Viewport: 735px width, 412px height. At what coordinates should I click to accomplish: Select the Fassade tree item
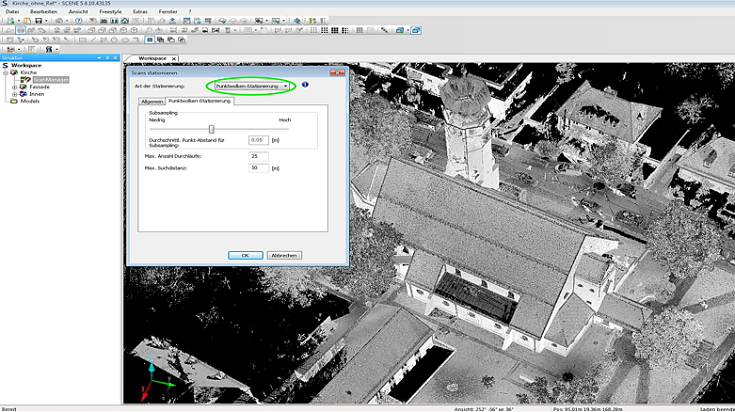click(x=39, y=87)
